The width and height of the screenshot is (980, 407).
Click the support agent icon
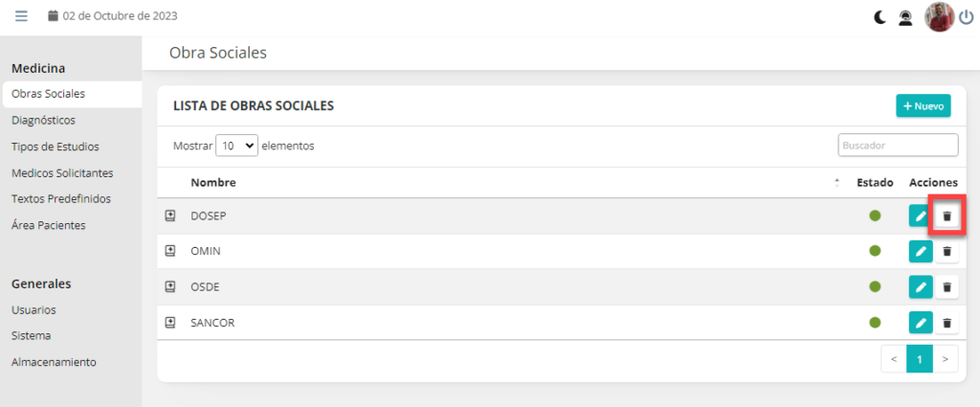[904, 16]
